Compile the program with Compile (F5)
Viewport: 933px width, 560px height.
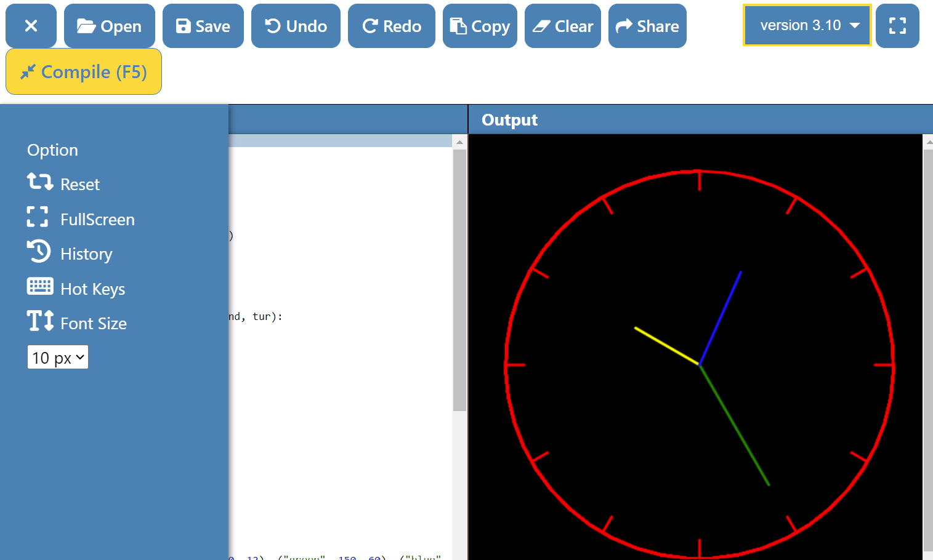coord(83,71)
